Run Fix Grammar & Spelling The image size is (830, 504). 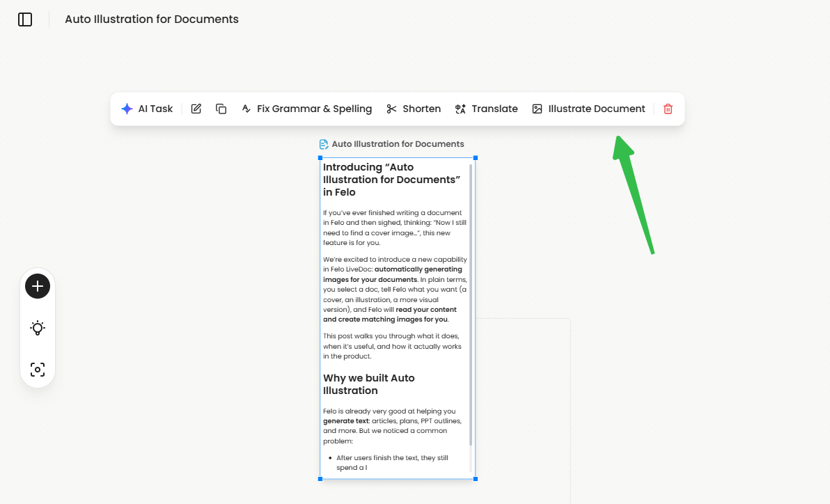coord(306,109)
